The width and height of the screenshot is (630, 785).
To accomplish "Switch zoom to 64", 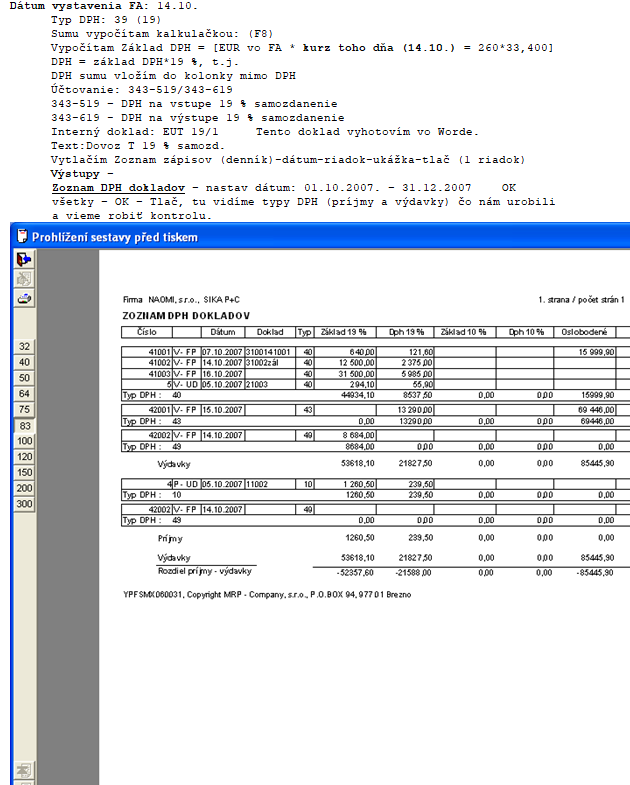I will (24, 394).
